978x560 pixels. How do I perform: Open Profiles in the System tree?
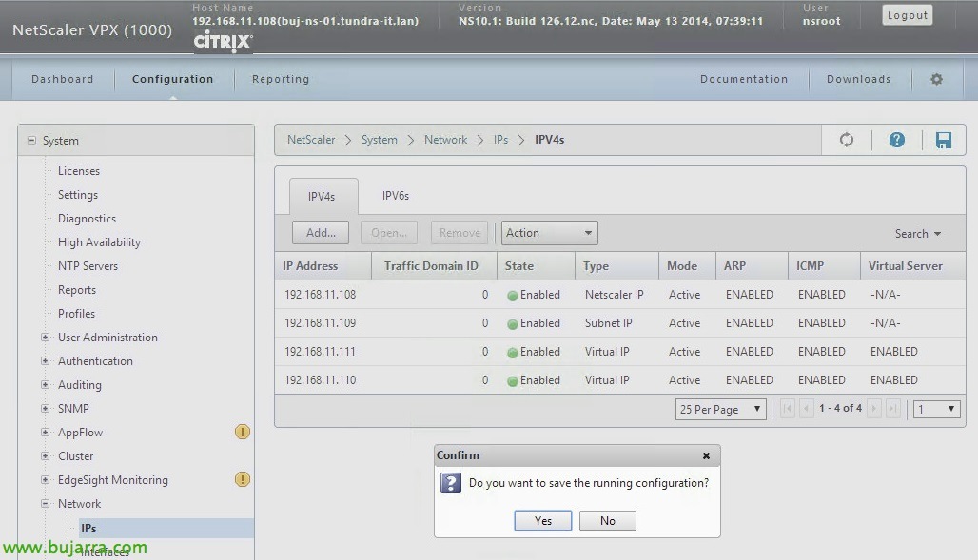coord(76,313)
